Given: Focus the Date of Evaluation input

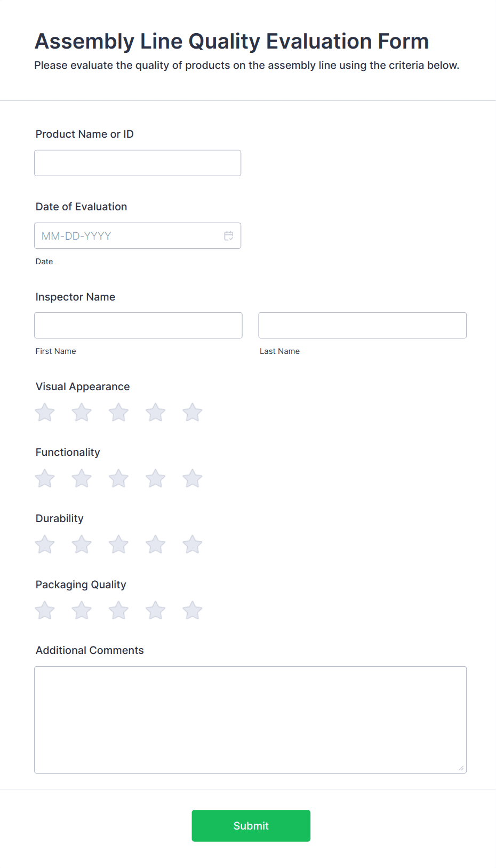Looking at the screenshot, I should [x=128, y=236].
